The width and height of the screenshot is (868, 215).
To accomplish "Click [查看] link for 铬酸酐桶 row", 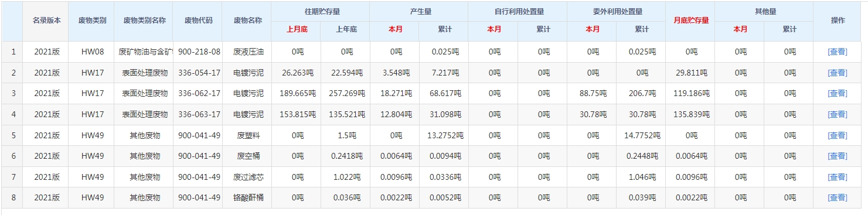I will (838, 197).
